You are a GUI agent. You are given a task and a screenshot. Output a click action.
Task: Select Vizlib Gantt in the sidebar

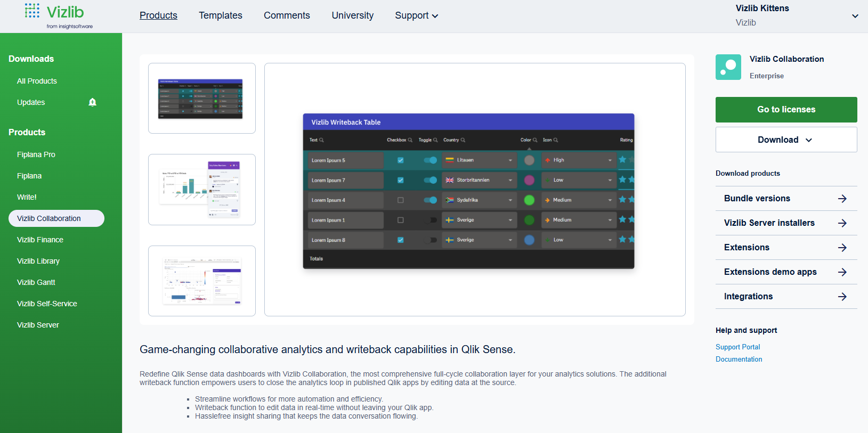coord(36,282)
